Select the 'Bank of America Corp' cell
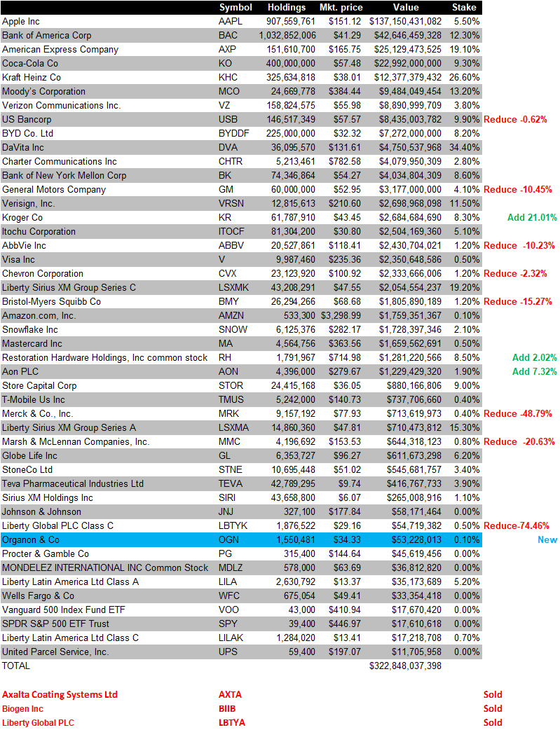This screenshot has width=560, height=730. tap(46, 36)
